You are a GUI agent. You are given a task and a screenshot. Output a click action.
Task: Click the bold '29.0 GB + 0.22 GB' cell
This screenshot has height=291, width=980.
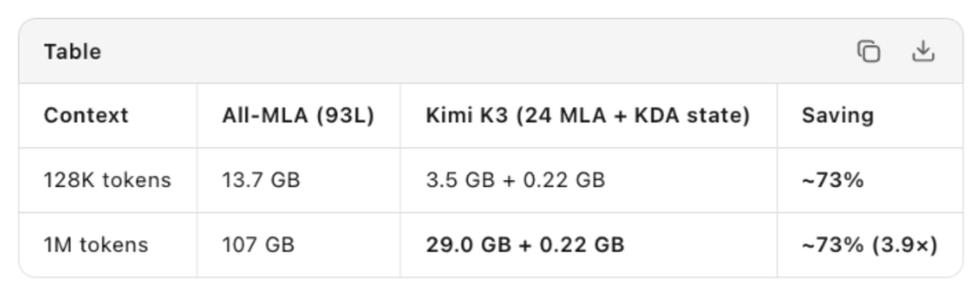pos(525,245)
